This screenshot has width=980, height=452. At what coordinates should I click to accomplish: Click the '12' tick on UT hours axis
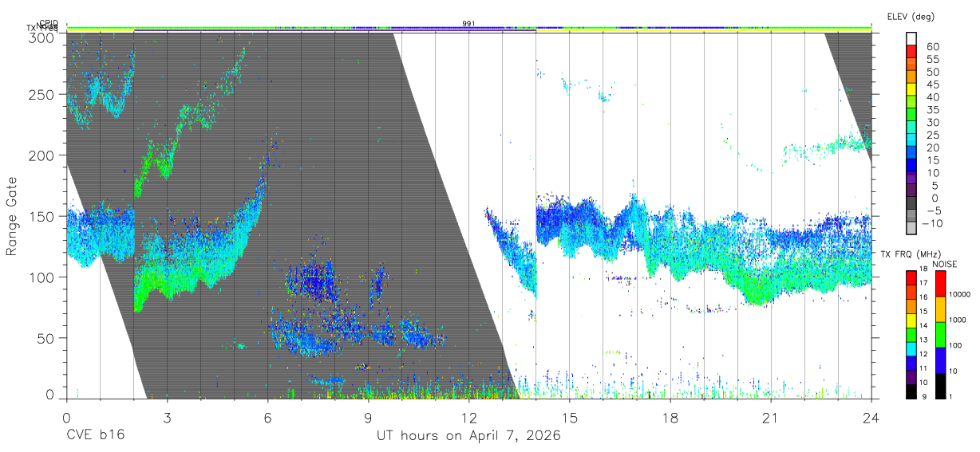pos(468,418)
